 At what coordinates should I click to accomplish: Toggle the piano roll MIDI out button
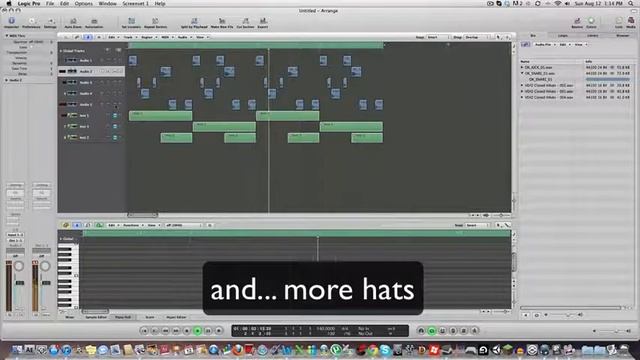pos(99,225)
